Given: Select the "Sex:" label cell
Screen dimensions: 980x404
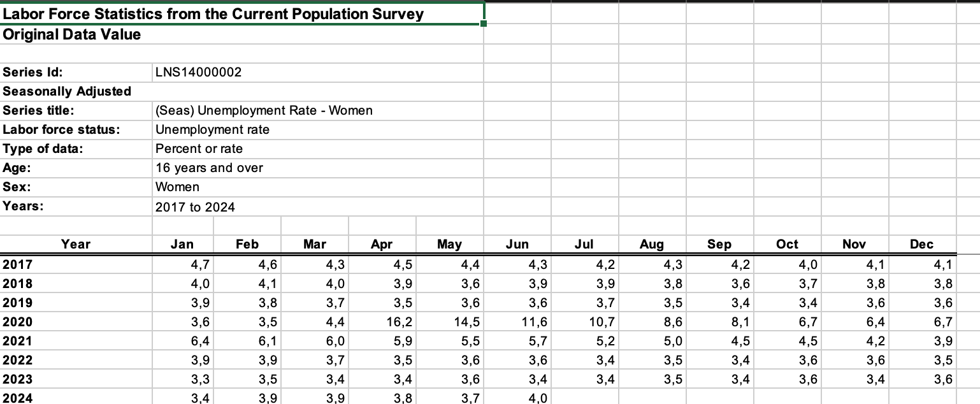Looking at the screenshot, I should click(17, 187).
